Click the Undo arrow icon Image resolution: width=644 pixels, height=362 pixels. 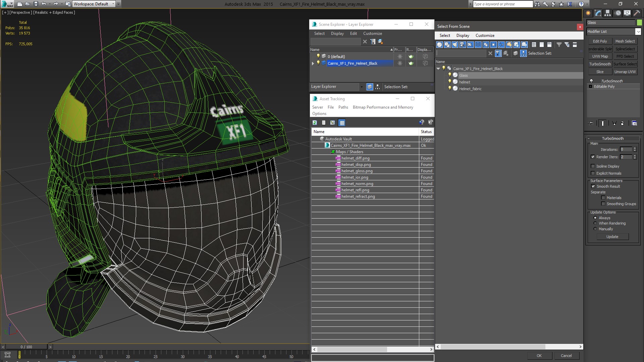pyautogui.click(x=44, y=4)
